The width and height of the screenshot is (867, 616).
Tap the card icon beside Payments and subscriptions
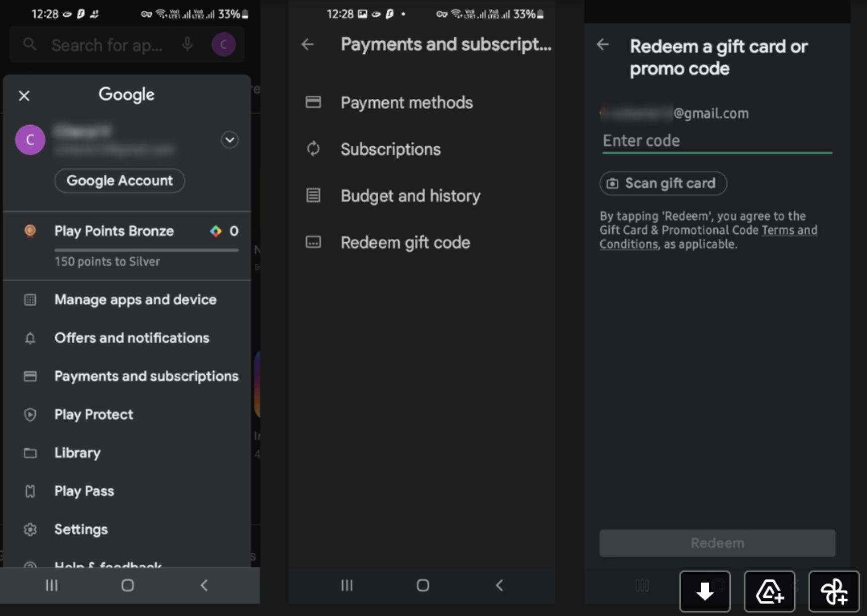tap(30, 376)
